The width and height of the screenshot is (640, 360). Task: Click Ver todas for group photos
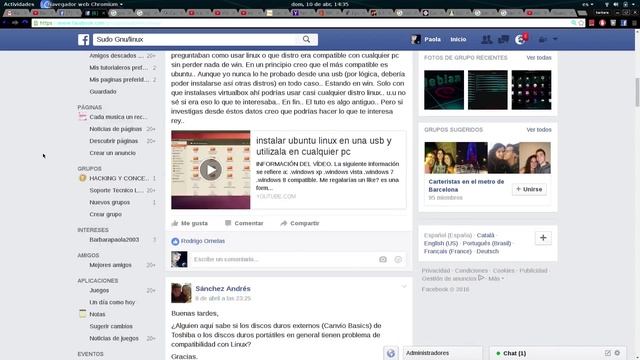point(539,58)
